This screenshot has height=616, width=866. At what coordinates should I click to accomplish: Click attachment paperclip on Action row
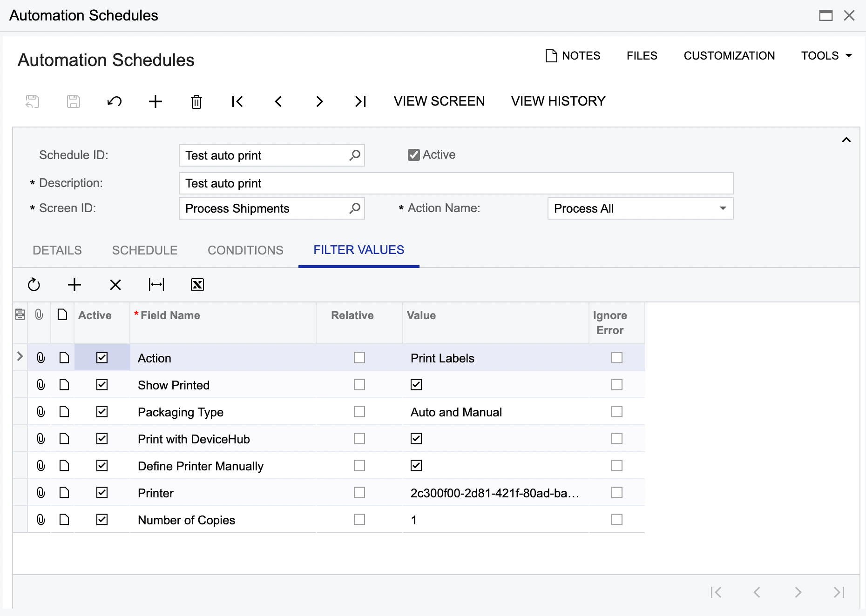click(41, 357)
